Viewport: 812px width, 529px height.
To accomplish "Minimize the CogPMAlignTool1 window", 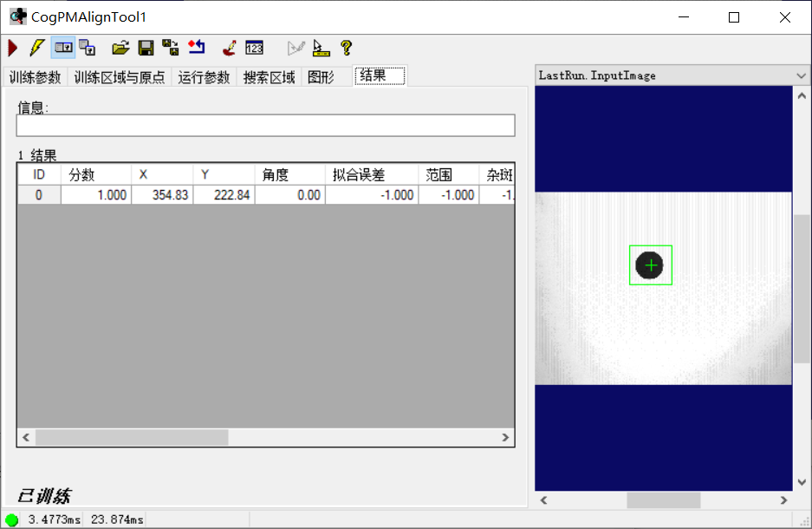I will [x=684, y=17].
